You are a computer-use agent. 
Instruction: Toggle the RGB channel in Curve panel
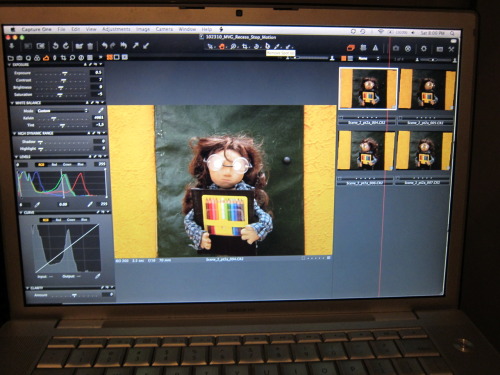45,220
